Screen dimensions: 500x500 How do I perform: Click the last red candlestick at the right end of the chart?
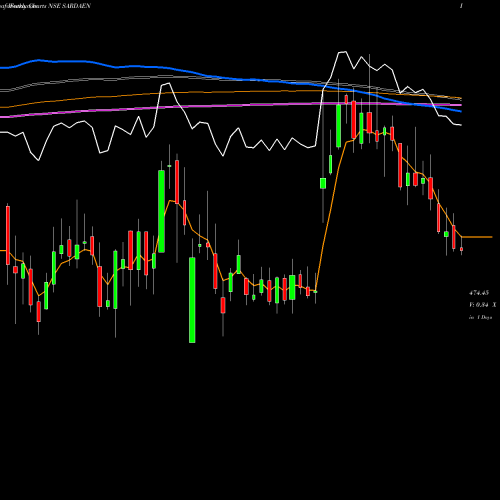coord(462,249)
